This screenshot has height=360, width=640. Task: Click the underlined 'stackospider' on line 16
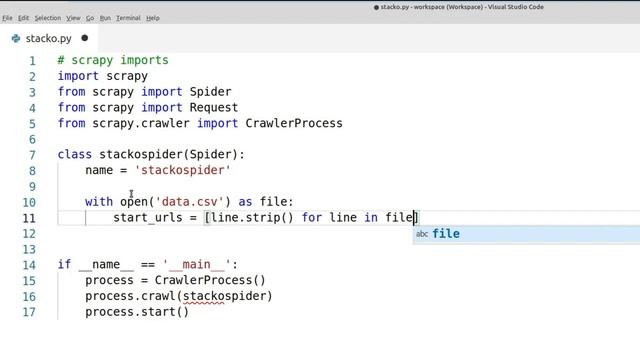(224, 296)
